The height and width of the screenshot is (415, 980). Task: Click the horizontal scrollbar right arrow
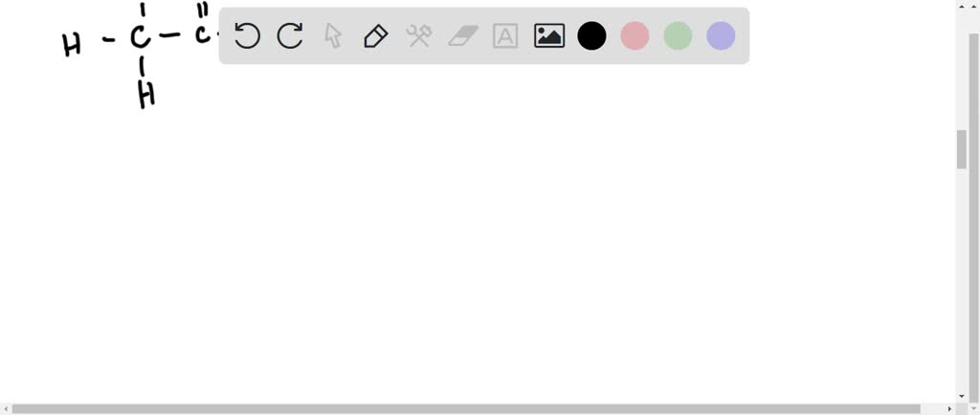point(949,408)
